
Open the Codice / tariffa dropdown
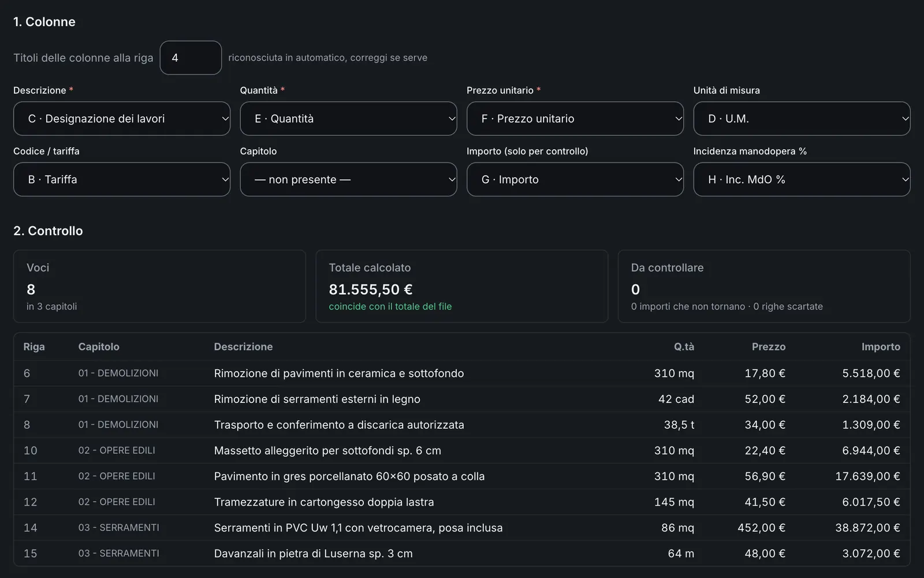[x=122, y=179]
